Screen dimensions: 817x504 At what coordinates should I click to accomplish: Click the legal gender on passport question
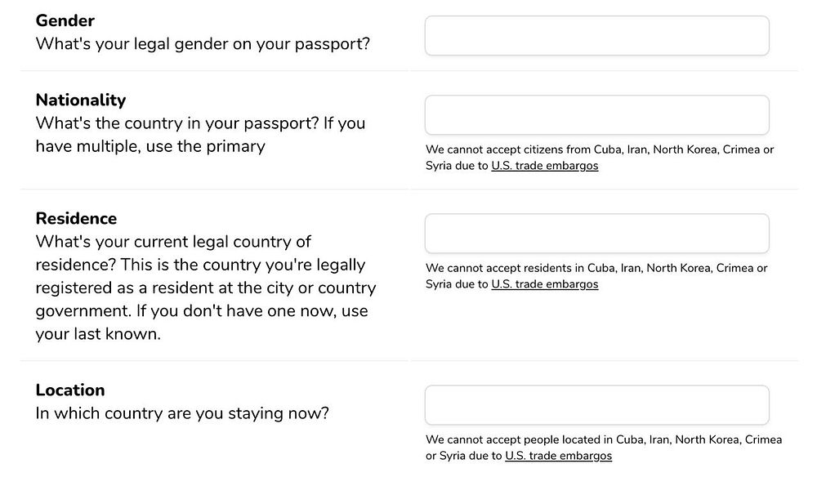tap(203, 43)
